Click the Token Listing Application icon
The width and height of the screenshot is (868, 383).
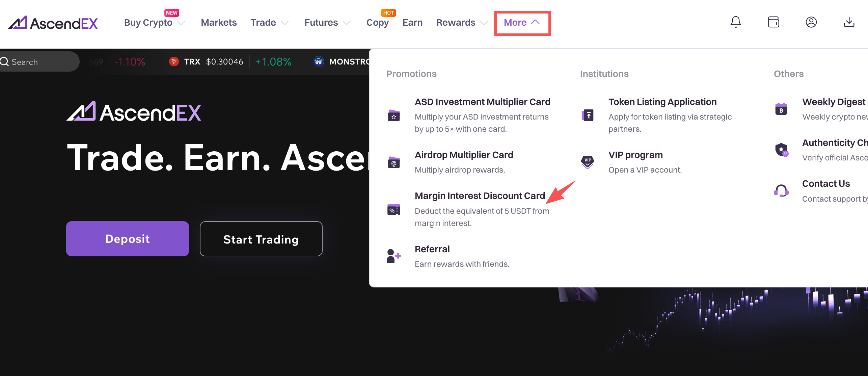click(x=588, y=115)
